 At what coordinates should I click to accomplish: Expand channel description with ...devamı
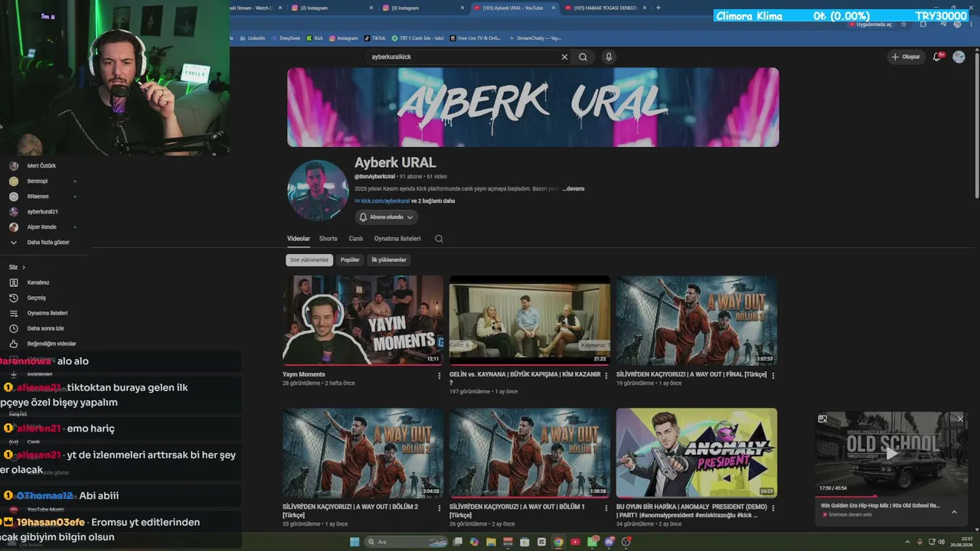point(573,188)
